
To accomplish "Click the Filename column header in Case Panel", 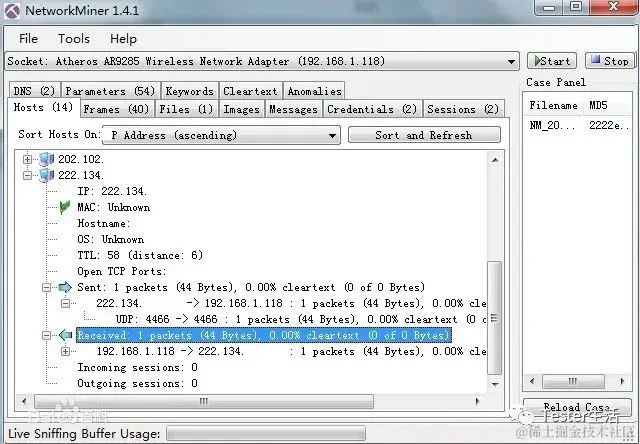I will tap(553, 106).
